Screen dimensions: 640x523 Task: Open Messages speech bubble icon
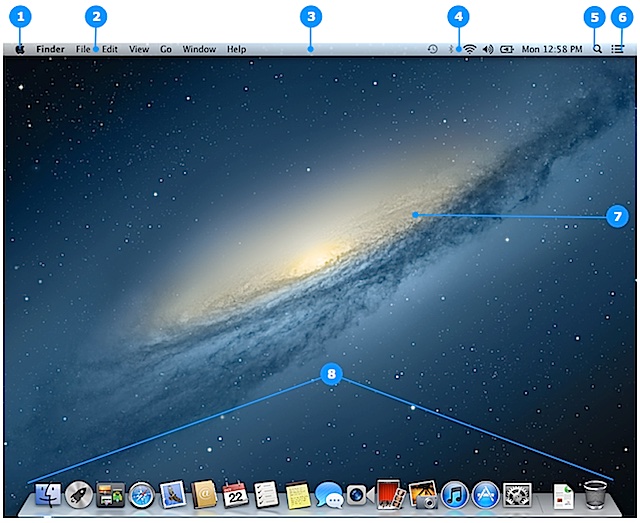point(329,495)
